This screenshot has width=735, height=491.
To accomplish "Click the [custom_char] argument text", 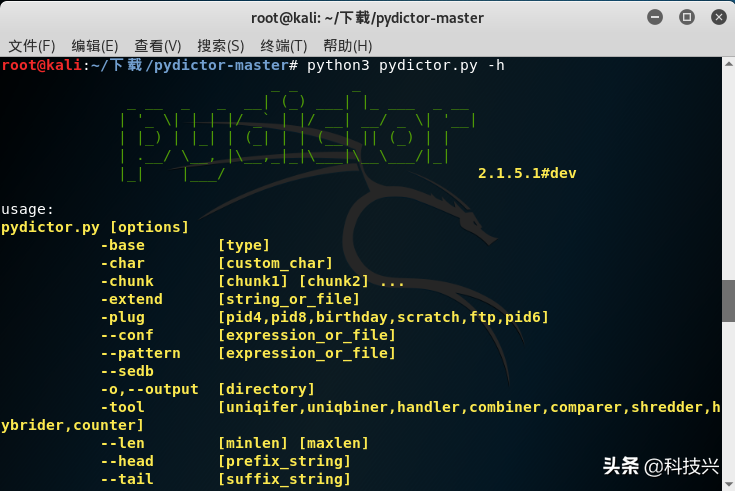I will [x=275, y=263].
